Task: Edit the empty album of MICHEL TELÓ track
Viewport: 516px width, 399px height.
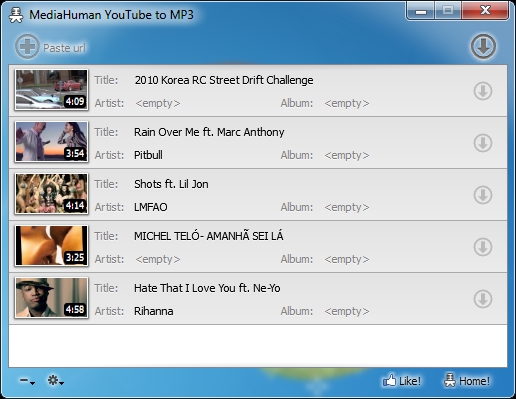Action: pyautogui.click(x=347, y=259)
